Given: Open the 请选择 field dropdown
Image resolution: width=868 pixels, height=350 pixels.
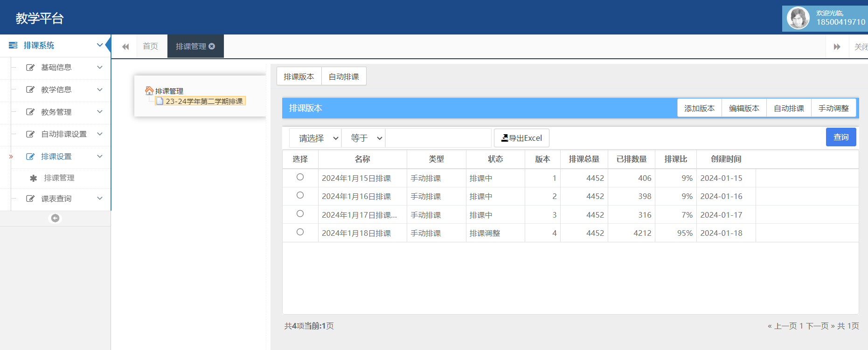Looking at the screenshot, I should [316, 138].
